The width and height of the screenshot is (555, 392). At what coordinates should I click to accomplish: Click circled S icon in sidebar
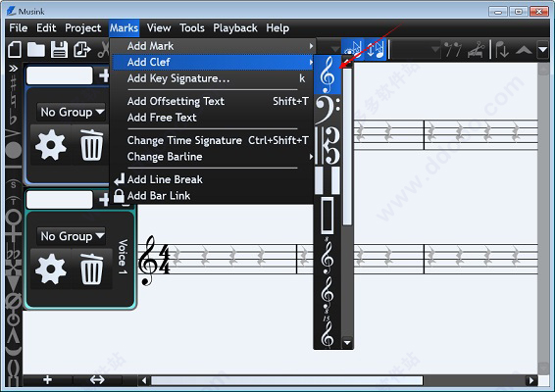coord(13,184)
